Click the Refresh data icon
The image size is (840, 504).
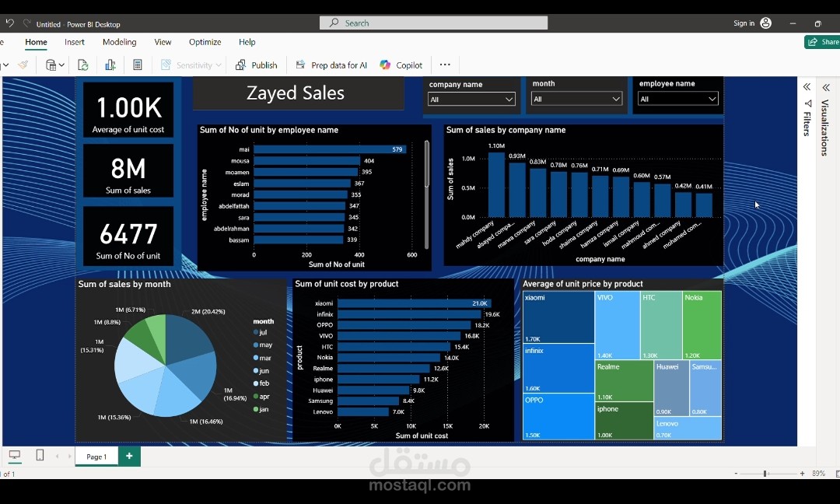click(x=83, y=65)
